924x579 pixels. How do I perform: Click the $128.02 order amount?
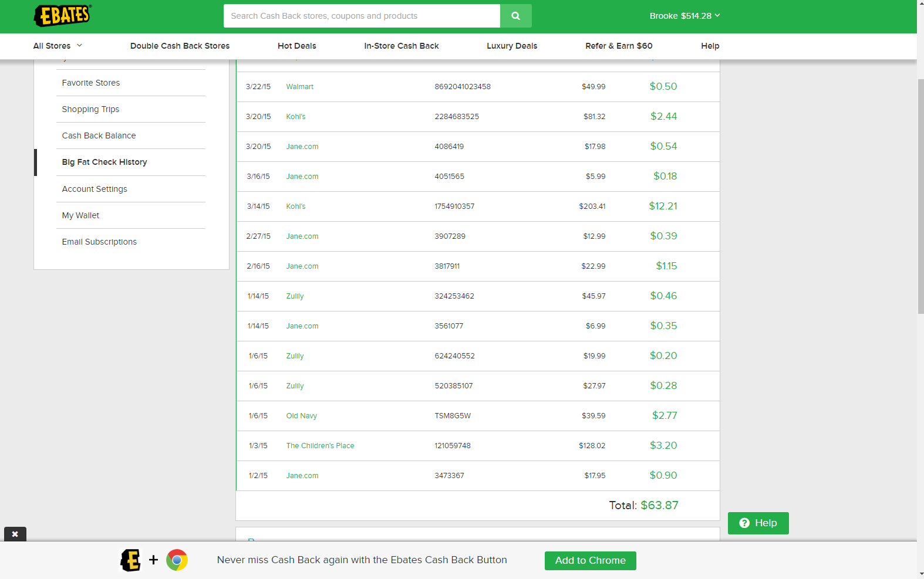[592, 446]
